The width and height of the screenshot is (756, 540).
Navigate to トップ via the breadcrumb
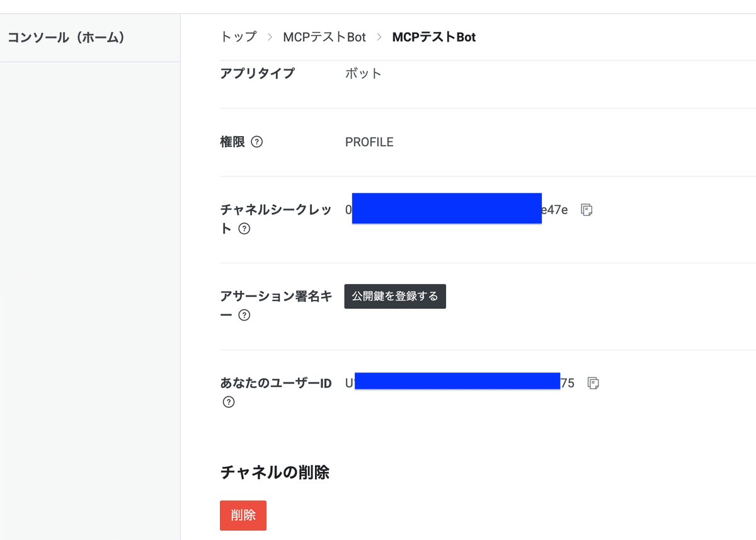pyautogui.click(x=238, y=37)
